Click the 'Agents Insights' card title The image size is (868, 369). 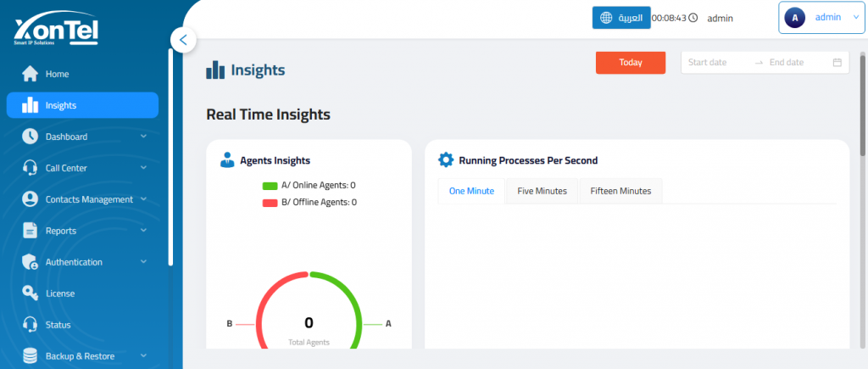pyautogui.click(x=275, y=160)
